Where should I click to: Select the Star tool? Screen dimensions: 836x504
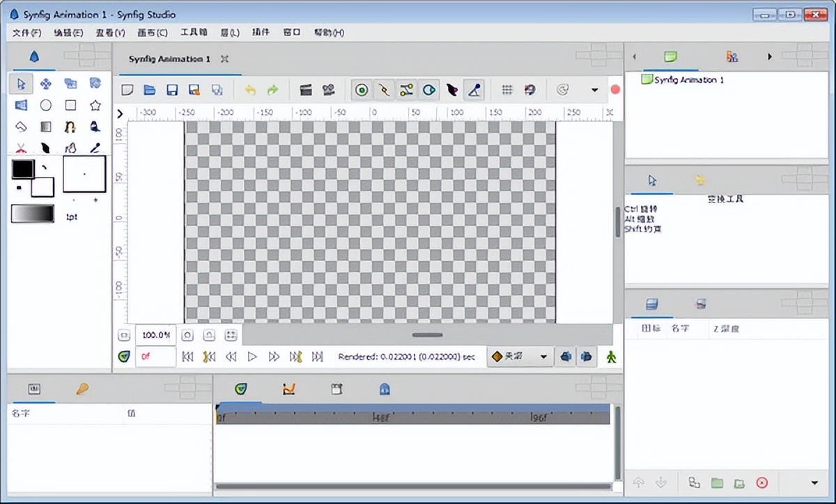click(95, 105)
